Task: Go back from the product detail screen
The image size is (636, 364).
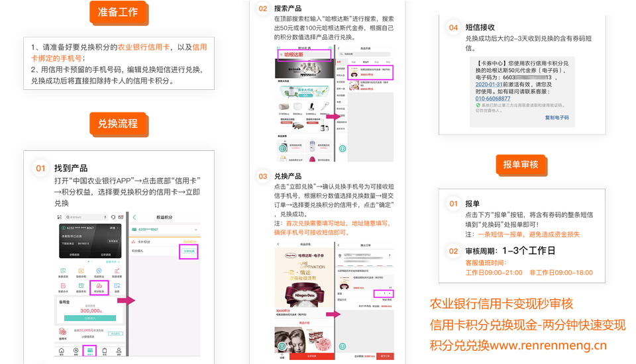Action: coord(278,244)
